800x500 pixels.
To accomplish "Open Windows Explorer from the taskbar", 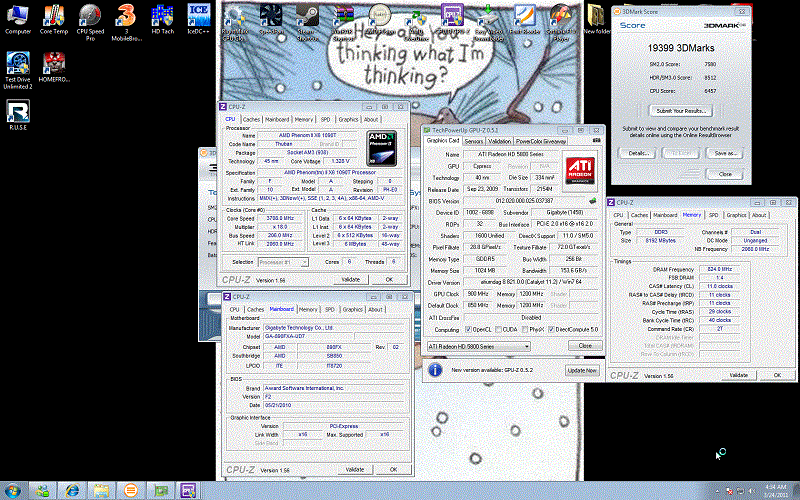I will [x=102, y=491].
